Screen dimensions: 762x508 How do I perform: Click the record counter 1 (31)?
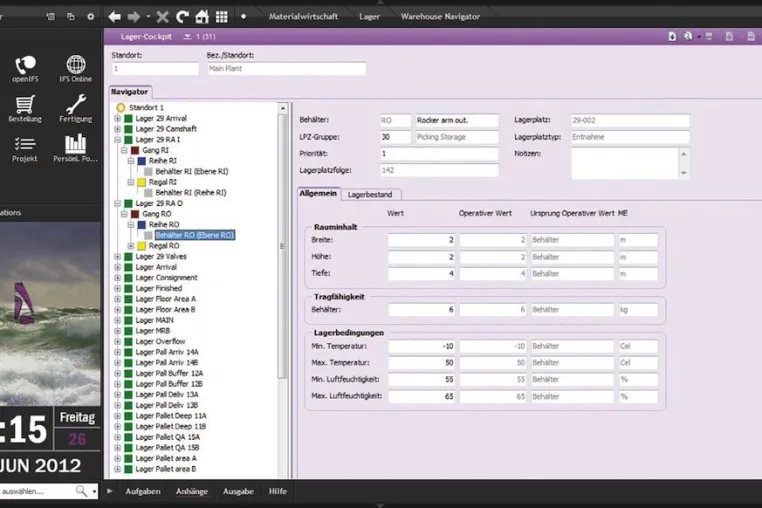(206, 36)
